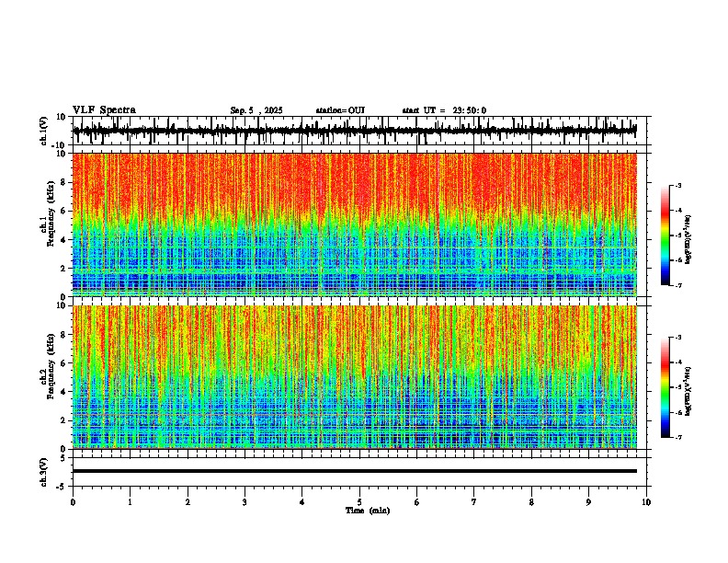The width and height of the screenshot is (728, 563).
Task: Click the "8" minute tick on the time axis
Action: 531,502
